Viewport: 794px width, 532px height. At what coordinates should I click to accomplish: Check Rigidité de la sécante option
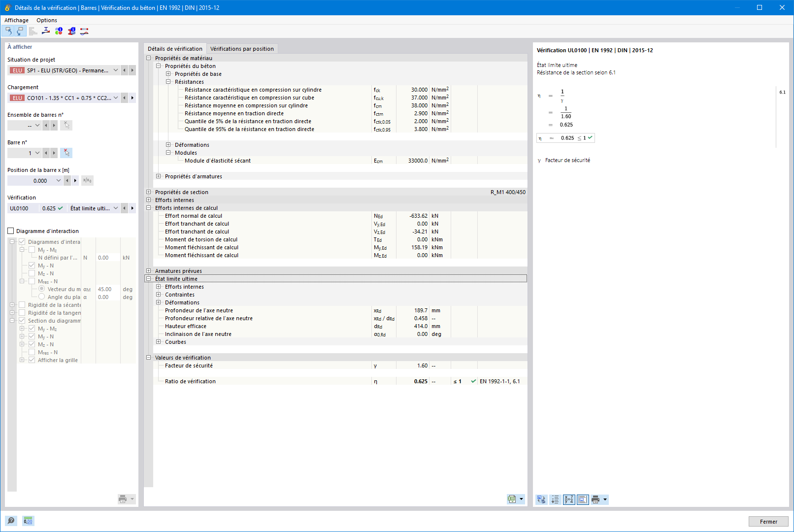pos(22,305)
